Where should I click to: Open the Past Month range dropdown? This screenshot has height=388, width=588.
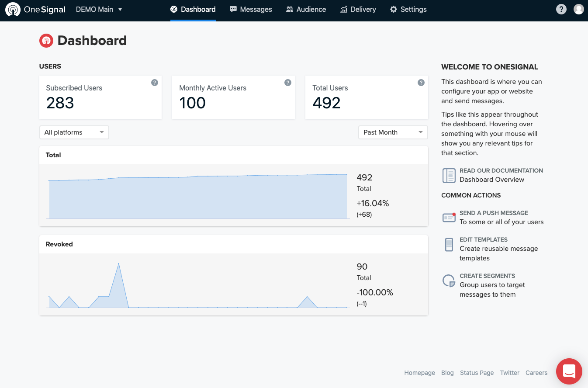pos(393,132)
